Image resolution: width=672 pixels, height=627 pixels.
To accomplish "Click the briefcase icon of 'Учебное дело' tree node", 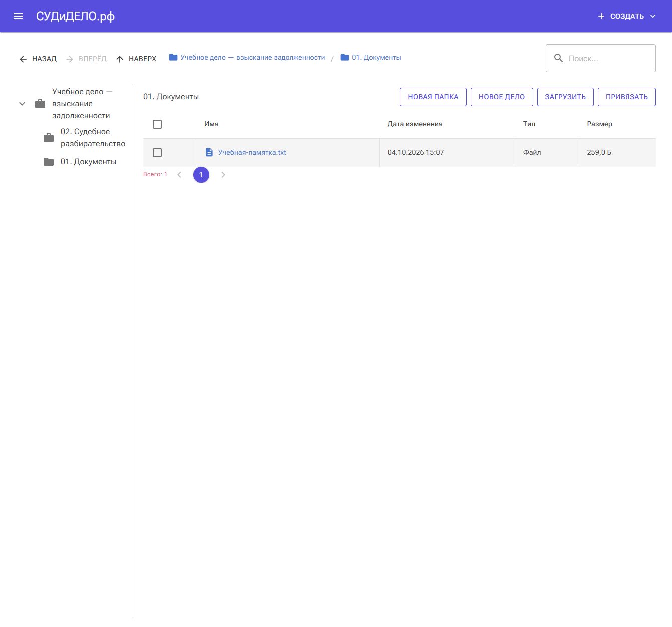I will [40, 104].
